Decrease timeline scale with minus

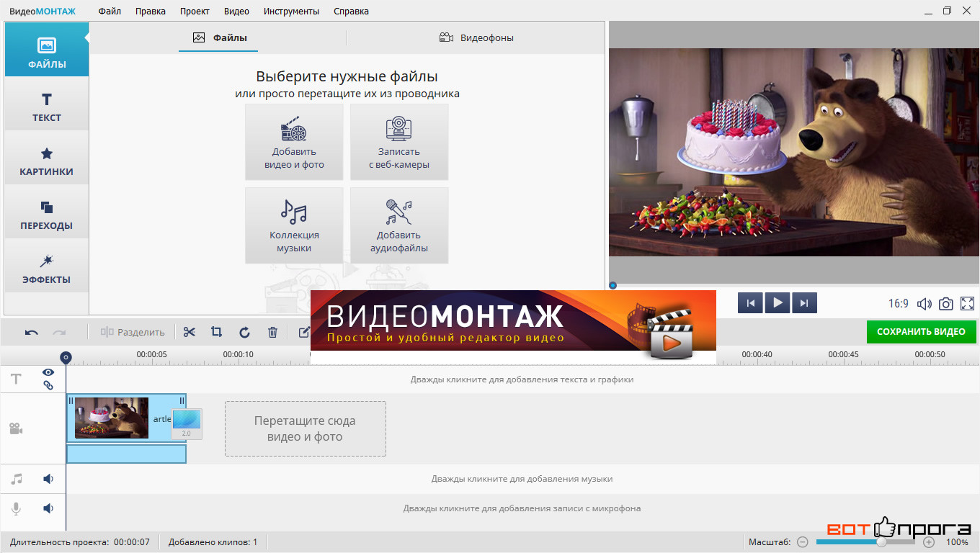(803, 542)
